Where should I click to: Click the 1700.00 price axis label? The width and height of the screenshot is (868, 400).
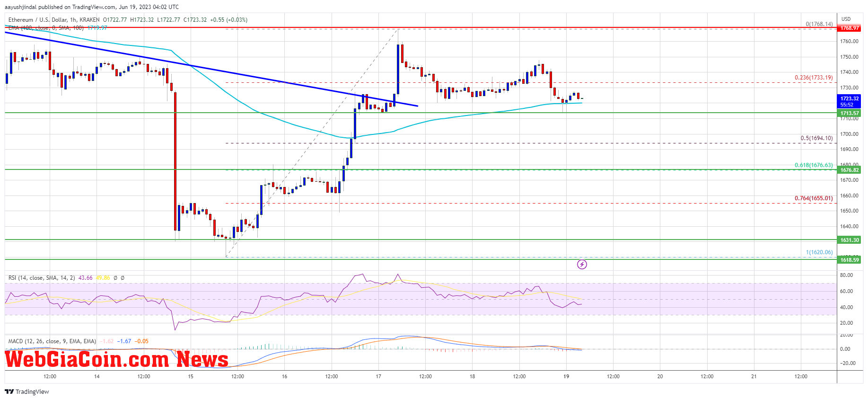click(849, 134)
